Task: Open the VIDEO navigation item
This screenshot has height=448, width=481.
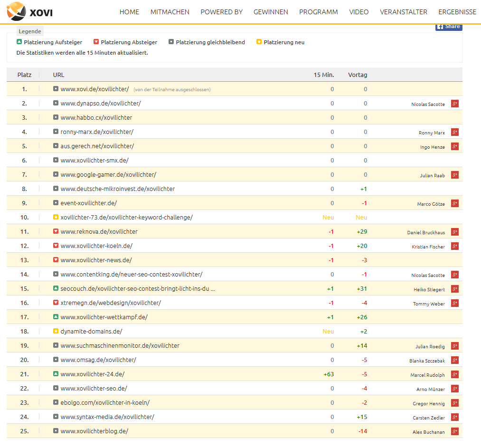Action: (358, 12)
